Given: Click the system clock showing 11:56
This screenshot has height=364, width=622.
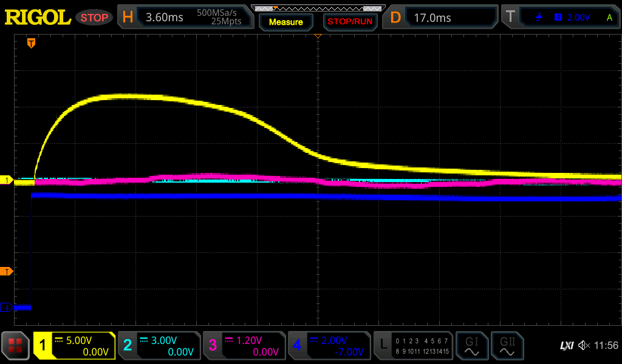Looking at the screenshot, I should click(x=606, y=346).
